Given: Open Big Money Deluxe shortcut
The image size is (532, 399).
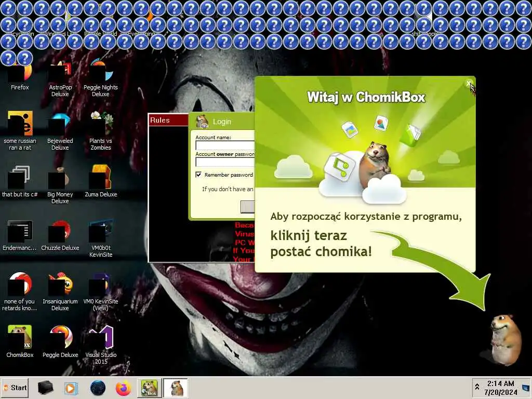Looking at the screenshot, I should click(x=60, y=185).
